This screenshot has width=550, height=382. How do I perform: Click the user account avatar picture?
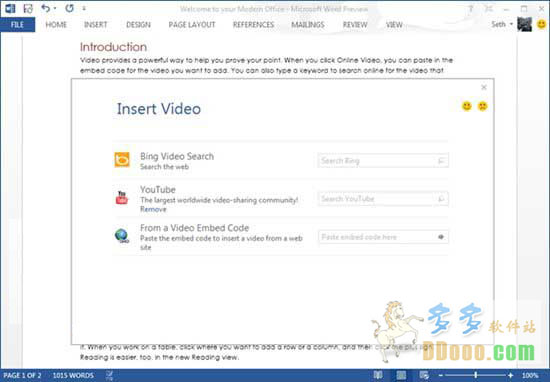(524, 25)
